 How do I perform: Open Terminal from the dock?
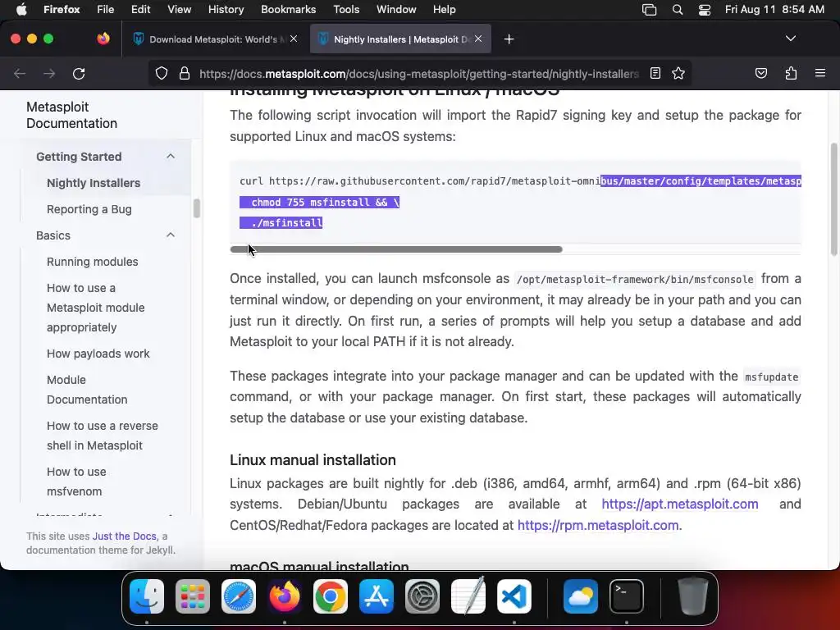627,596
